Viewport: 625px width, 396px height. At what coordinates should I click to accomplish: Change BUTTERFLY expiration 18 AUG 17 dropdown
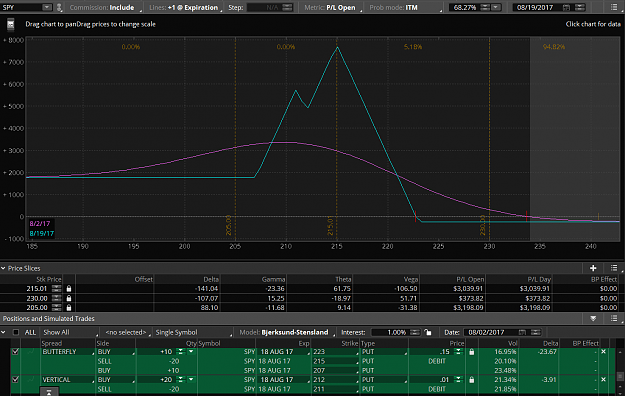(285, 352)
